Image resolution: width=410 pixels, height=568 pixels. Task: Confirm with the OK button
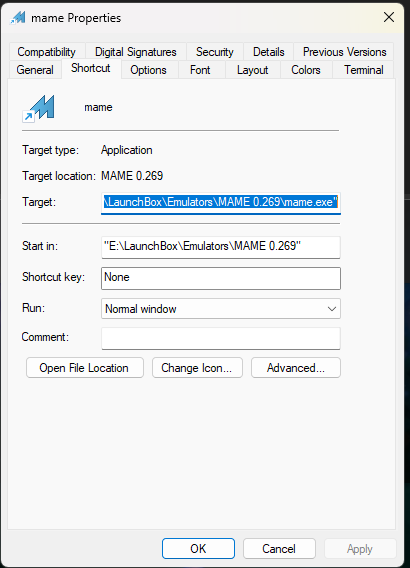coord(198,548)
